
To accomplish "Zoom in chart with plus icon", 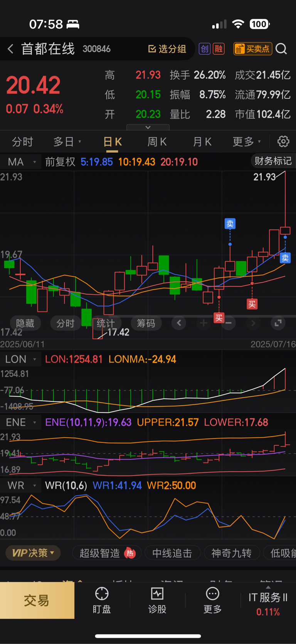I will [203, 323].
